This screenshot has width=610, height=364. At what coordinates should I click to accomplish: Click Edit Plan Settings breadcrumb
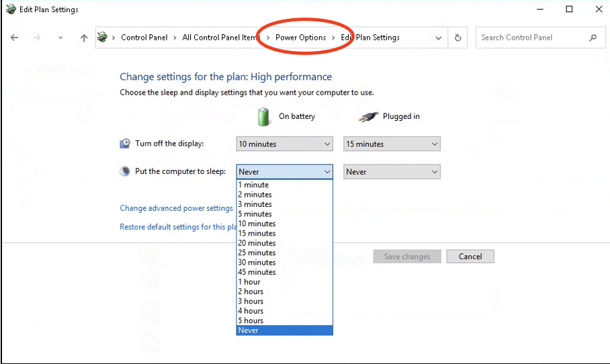[x=370, y=38]
